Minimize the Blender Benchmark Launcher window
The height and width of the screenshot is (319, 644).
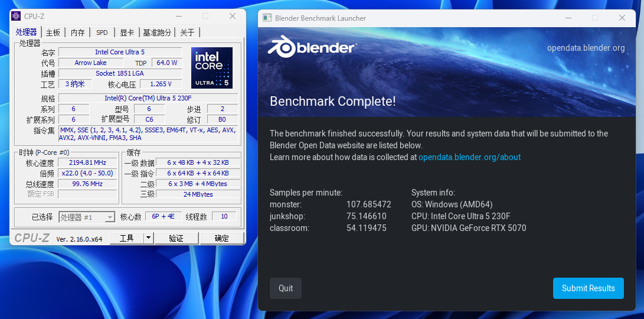tap(568, 18)
